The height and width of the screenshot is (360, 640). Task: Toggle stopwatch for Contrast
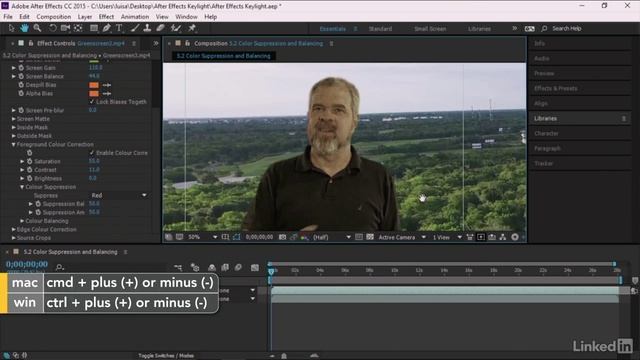click(x=30, y=170)
